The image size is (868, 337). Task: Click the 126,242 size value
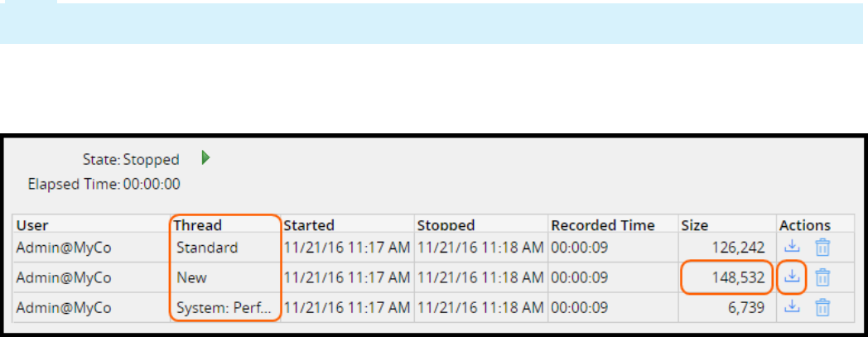[740, 247]
